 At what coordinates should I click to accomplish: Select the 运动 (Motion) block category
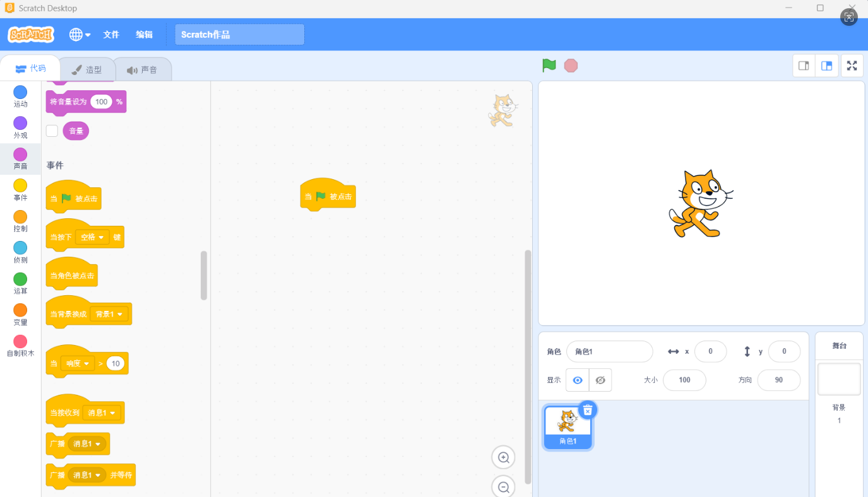[x=20, y=96]
